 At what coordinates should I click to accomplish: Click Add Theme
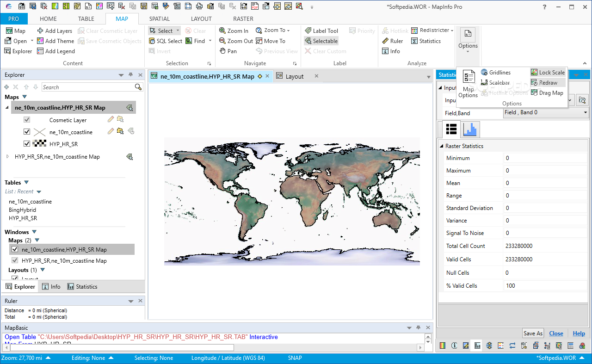(x=55, y=41)
